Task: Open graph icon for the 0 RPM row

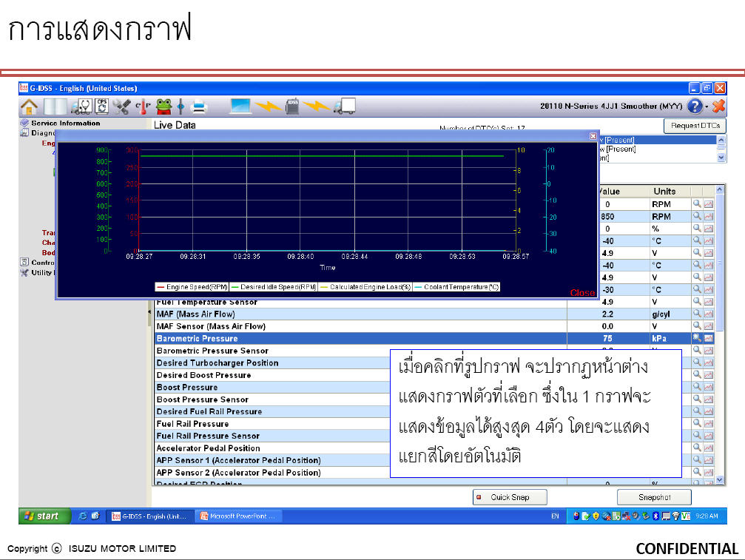Action: click(709, 203)
